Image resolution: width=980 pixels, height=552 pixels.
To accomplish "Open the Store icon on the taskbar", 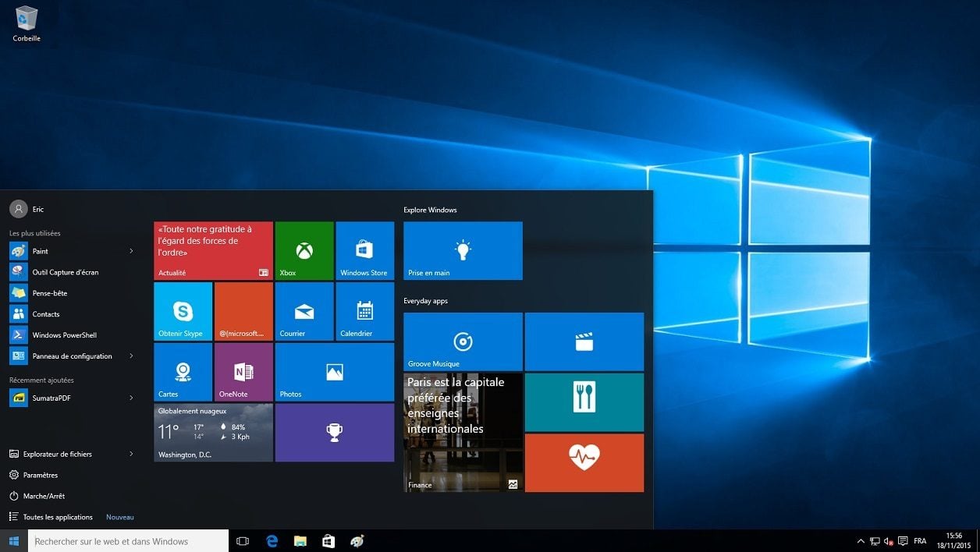I will [328, 541].
